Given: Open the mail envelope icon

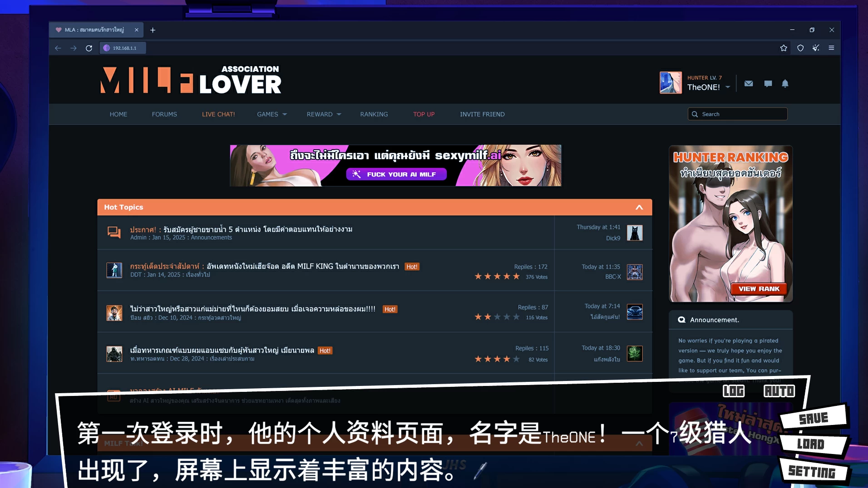Looking at the screenshot, I should 749,83.
